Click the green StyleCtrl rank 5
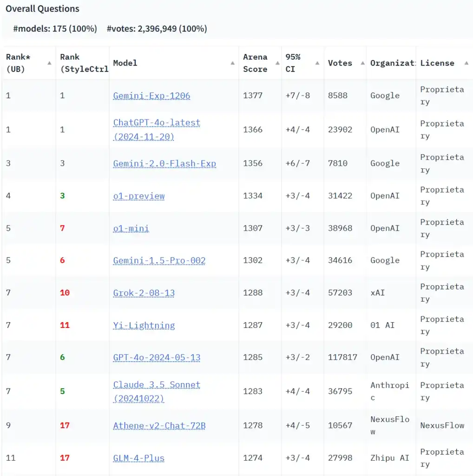The width and height of the screenshot is (473, 476). point(62,391)
